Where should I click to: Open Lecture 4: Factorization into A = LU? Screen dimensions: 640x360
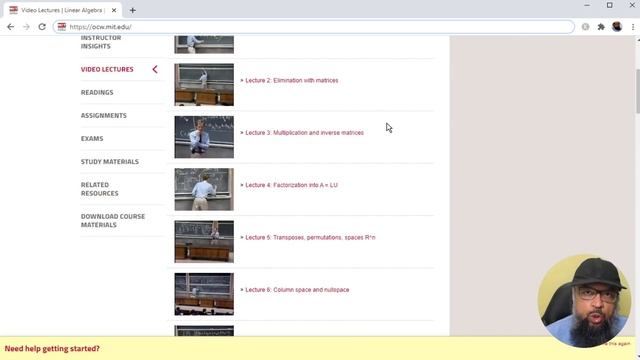291,185
